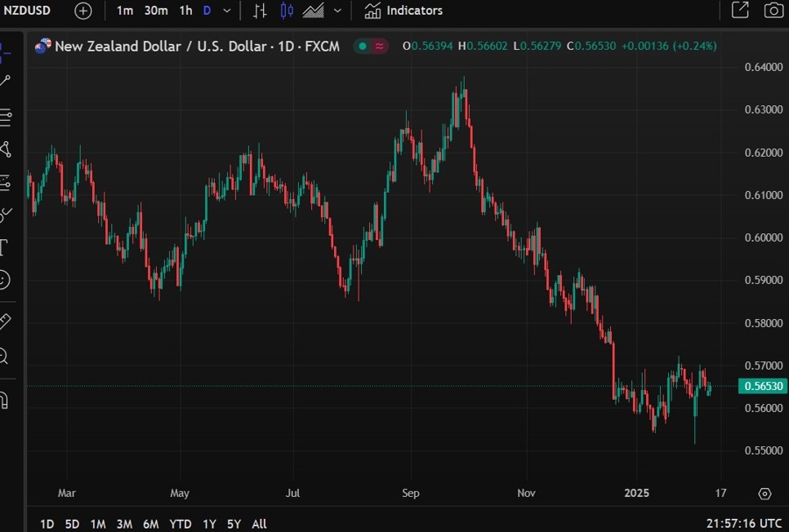Screen dimensions: 789x532
Task: Switch to bar chart style
Action: pos(259,11)
